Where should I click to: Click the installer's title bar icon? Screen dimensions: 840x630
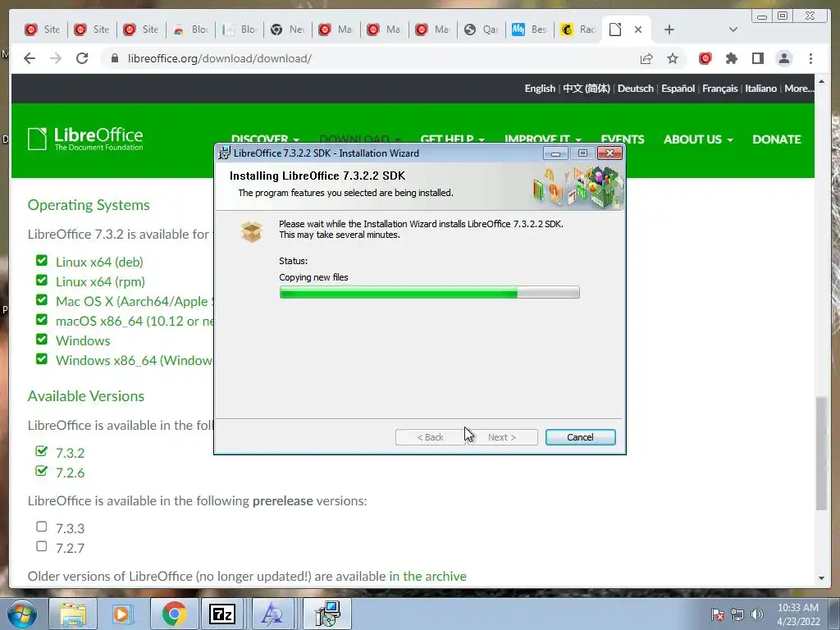[225, 153]
